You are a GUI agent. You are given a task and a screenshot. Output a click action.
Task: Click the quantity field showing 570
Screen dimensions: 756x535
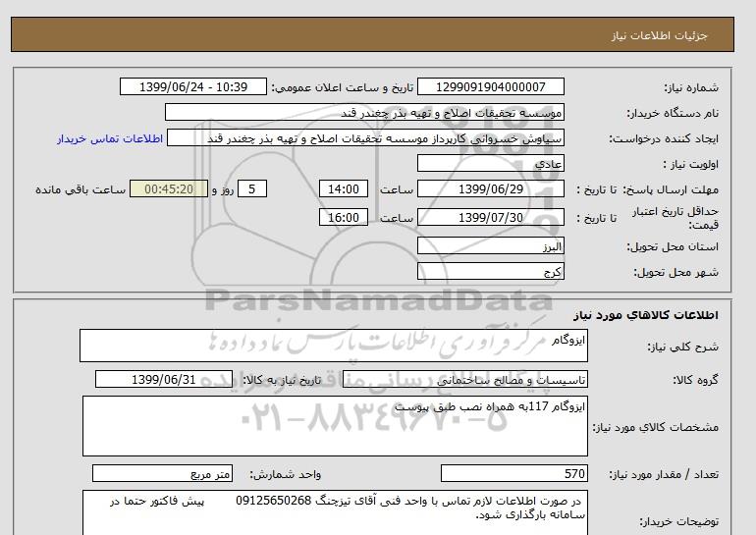[x=513, y=474]
